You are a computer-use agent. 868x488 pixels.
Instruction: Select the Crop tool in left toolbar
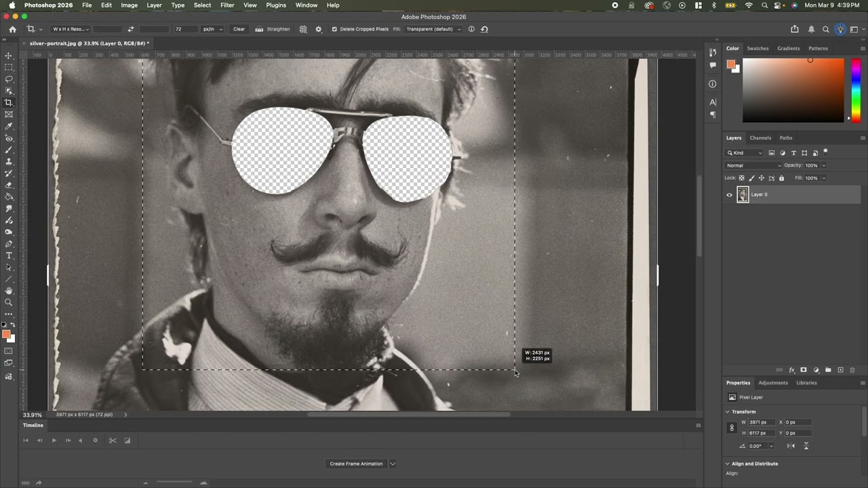tap(9, 102)
